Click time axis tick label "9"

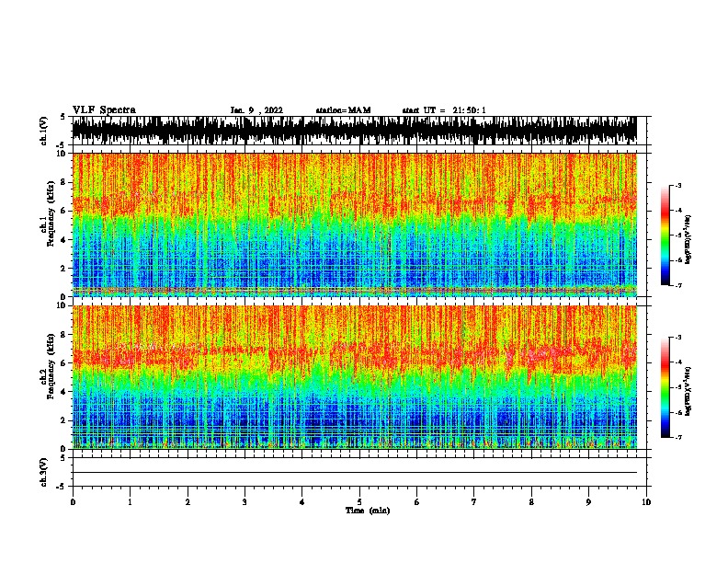(x=588, y=502)
